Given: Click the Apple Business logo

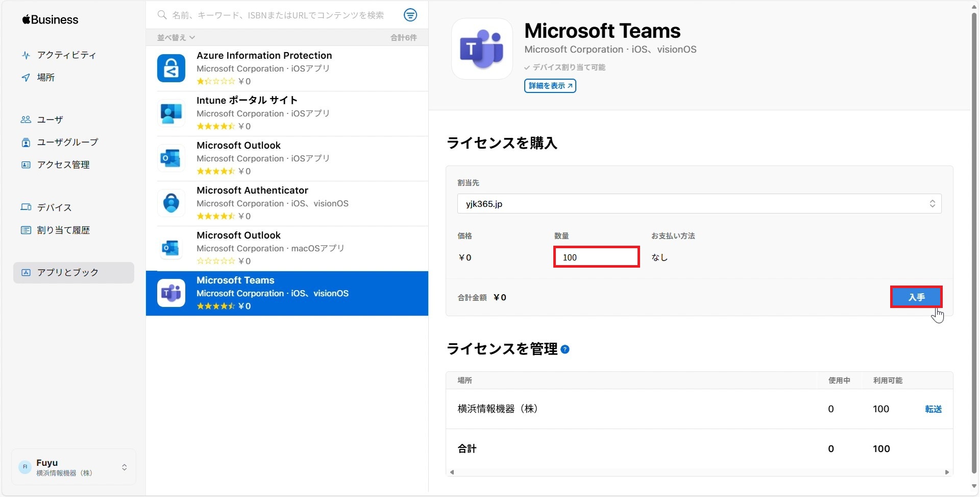Looking at the screenshot, I should click(x=50, y=20).
